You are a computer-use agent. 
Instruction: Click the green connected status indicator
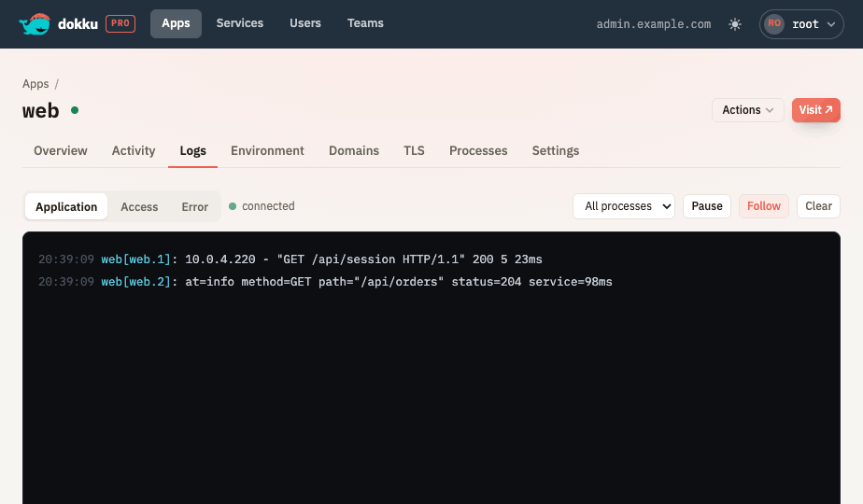pos(233,206)
